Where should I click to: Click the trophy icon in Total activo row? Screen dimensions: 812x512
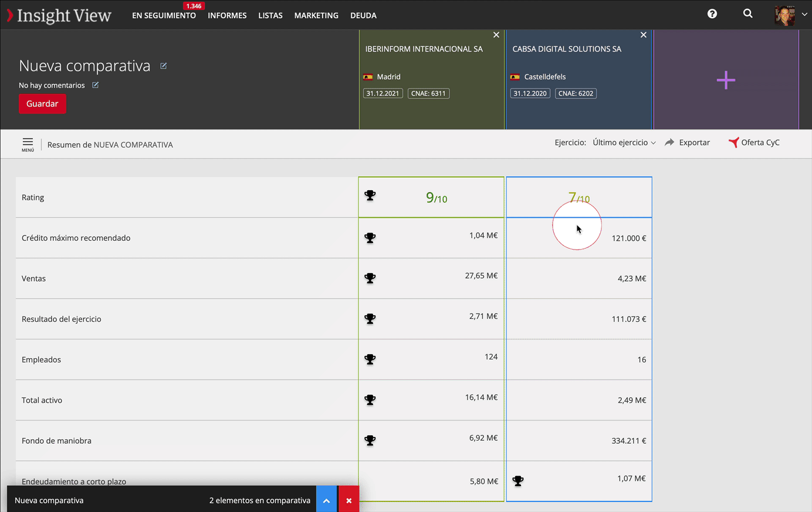(x=370, y=400)
